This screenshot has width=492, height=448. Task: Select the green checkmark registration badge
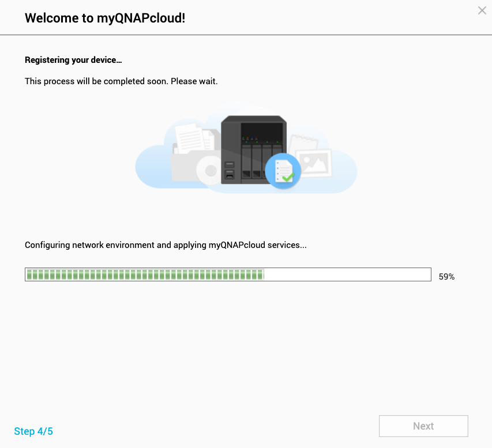[x=284, y=171]
